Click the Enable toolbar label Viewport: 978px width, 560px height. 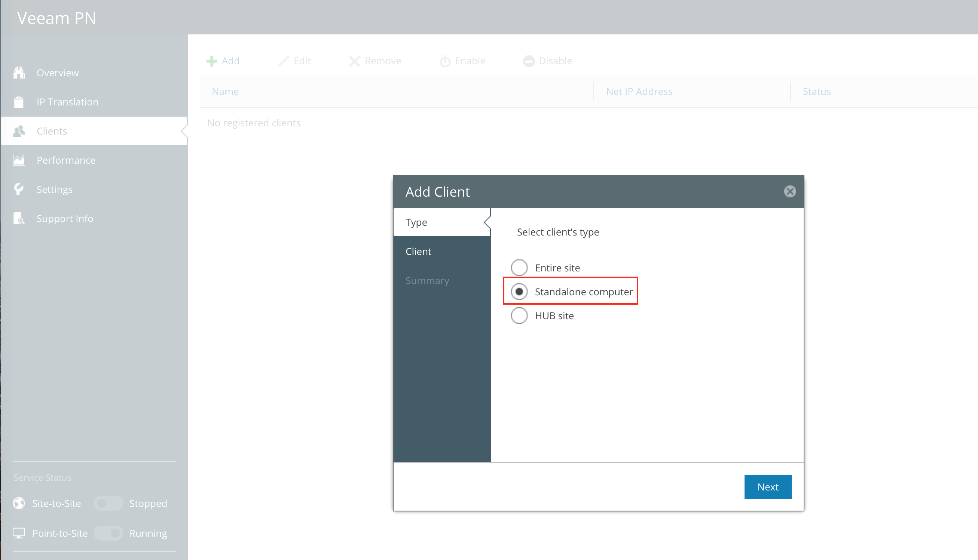[470, 61]
